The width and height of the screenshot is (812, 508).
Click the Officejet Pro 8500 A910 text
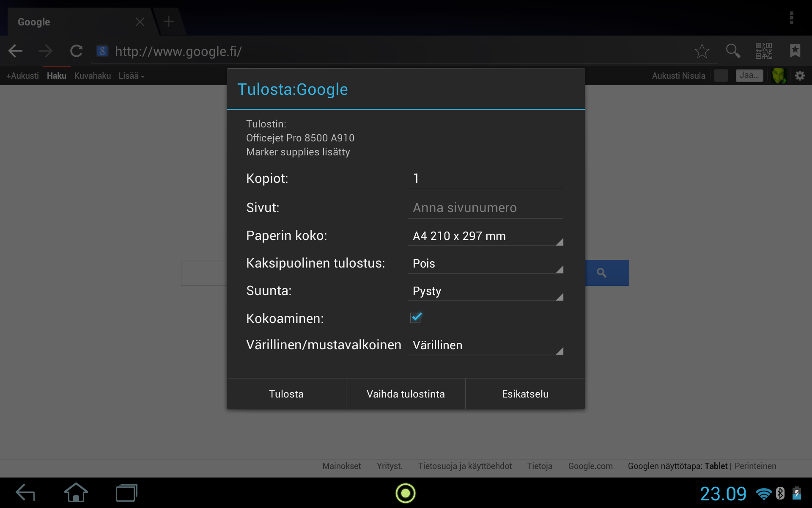[x=300, y=138]
